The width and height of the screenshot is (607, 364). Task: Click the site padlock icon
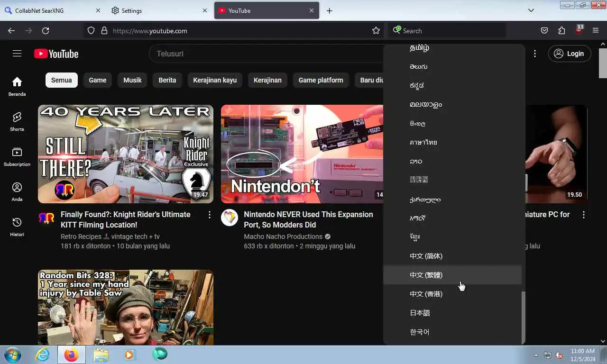[104, 31]
